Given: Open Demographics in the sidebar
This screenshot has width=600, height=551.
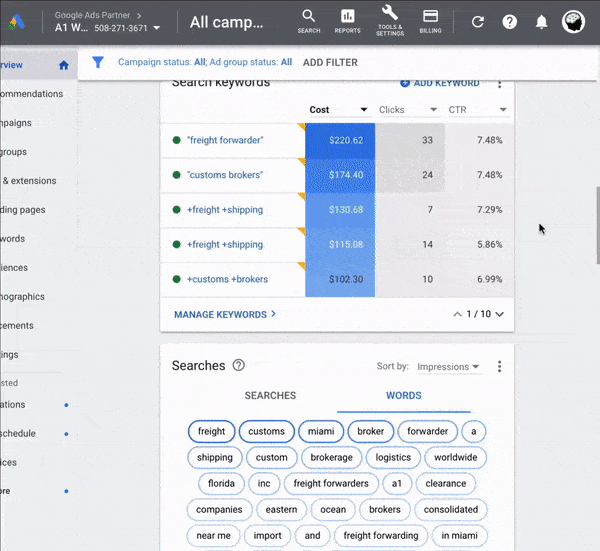Looking at the screenshot, I should (22, 297).
